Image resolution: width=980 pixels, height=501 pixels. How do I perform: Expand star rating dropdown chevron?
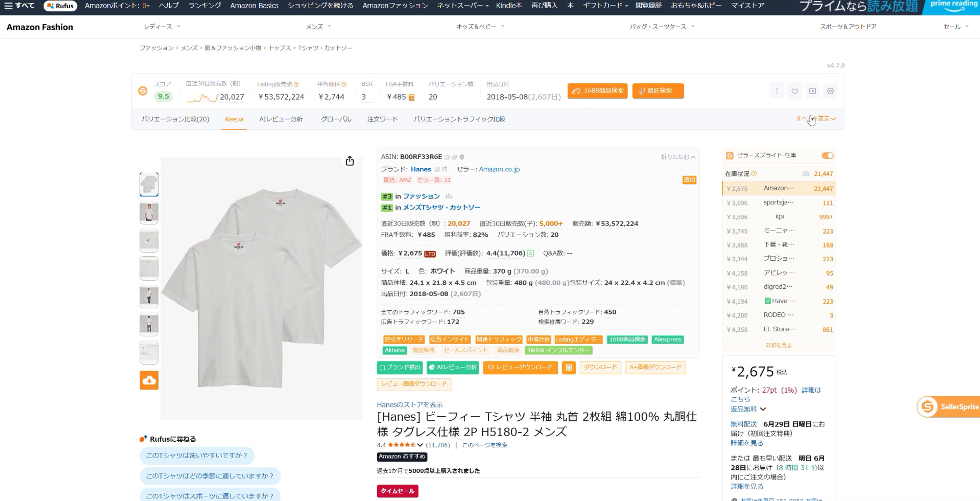[x=420, y=445]
